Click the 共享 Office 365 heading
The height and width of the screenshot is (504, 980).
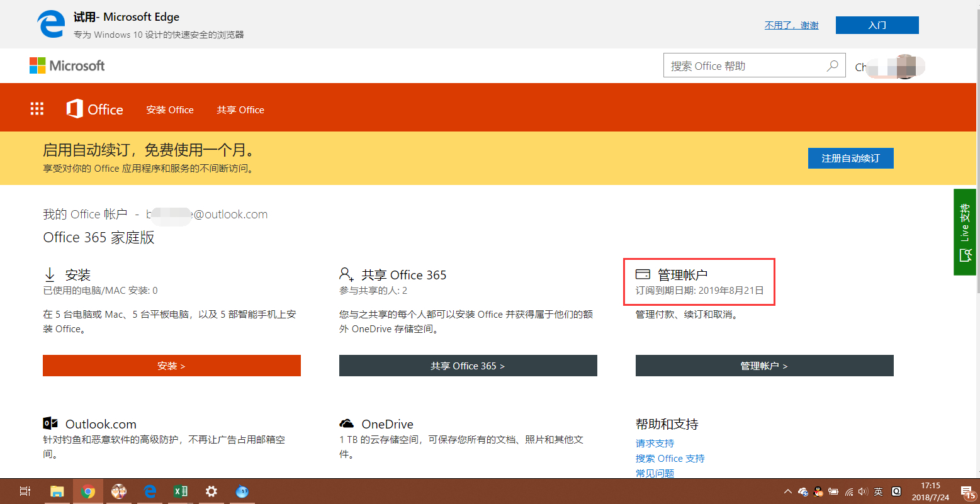pyautogui.click(x=404, y=275)
